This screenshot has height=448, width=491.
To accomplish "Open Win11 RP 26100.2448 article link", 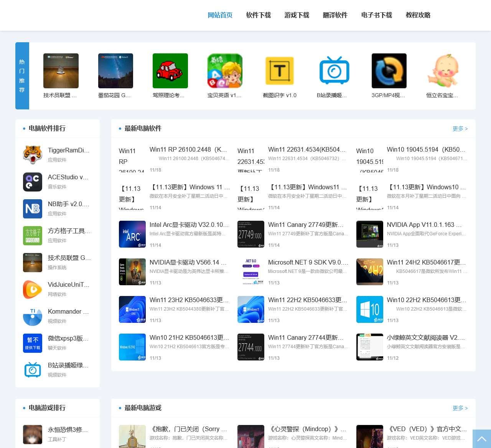I will (188, 149).
